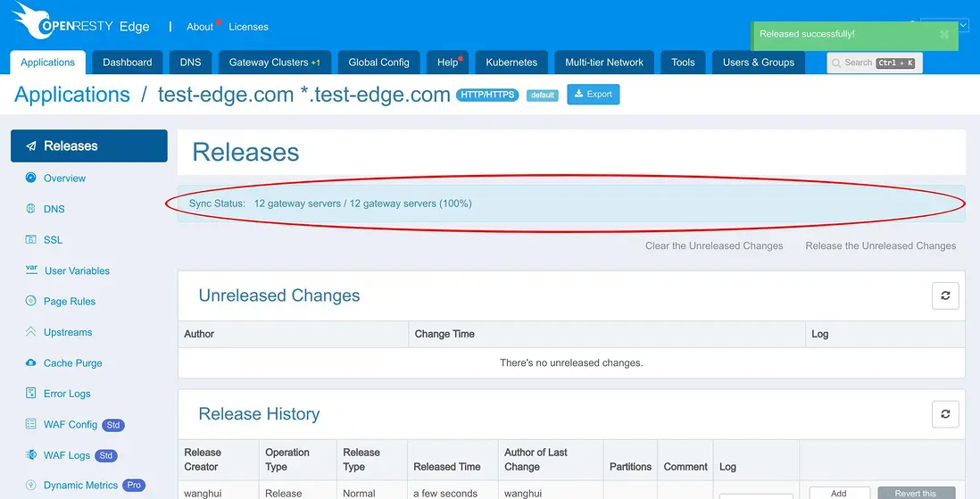Click the test-edge.com application title
The width and height of the screenshot is (980, 499).
(x=303, y=95)
